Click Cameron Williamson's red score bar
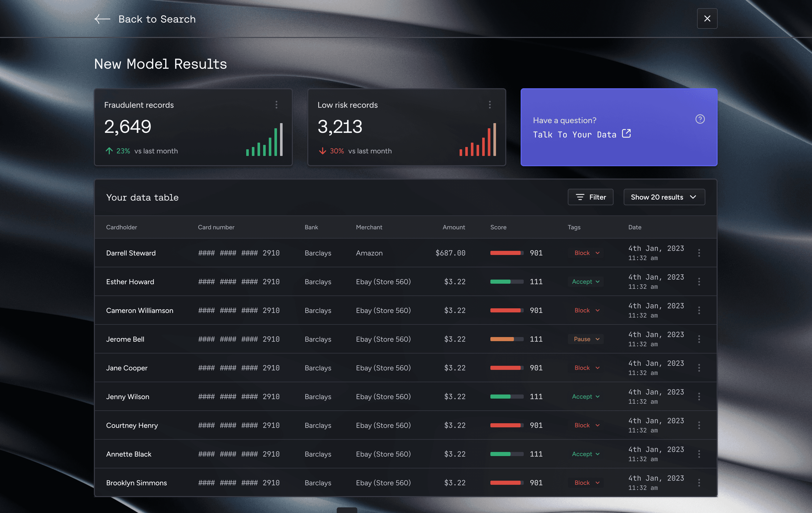Viewport: 812px width, 513px height. [x=506, y=310]
